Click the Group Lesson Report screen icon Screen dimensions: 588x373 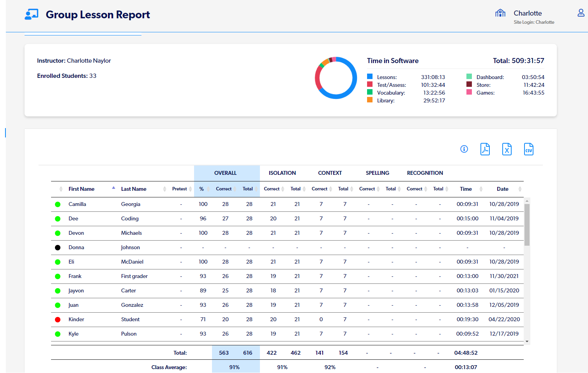(31, 14)
